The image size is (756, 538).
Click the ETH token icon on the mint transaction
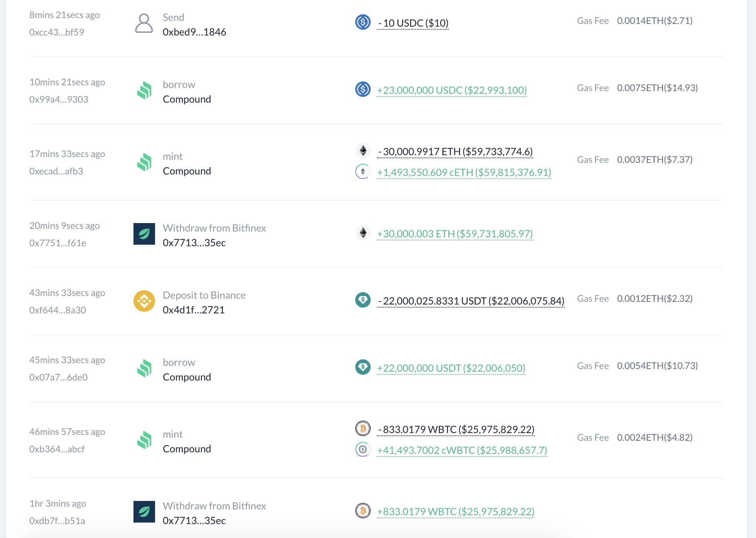pyautogui.click(x=363, y=151)
